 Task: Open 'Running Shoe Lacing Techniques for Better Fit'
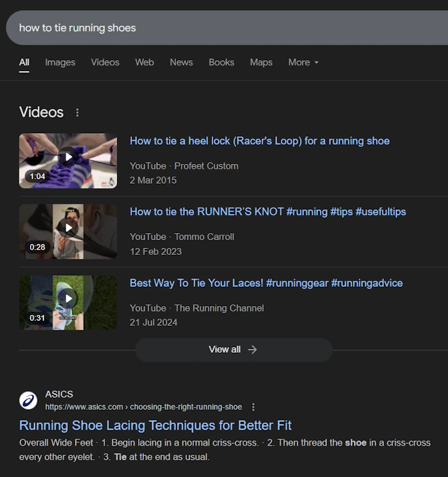[155, 425]
